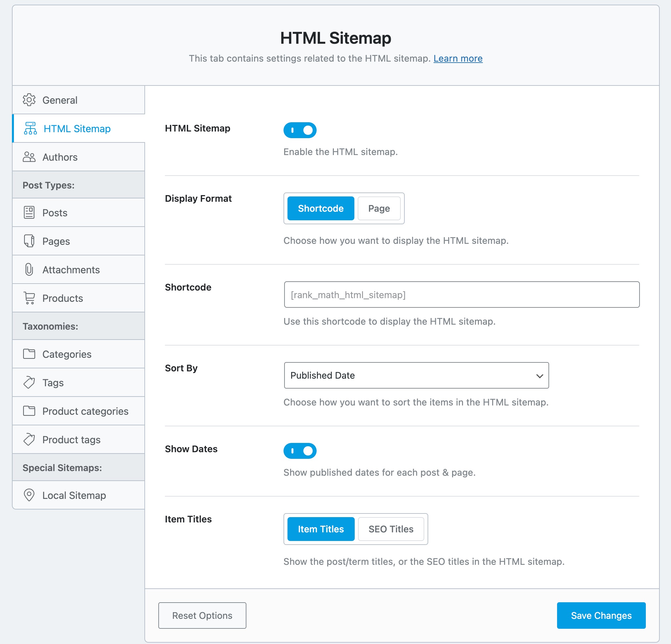Switch to Item Titles display option
The image size is (671, 644).
tap(321, 529)
